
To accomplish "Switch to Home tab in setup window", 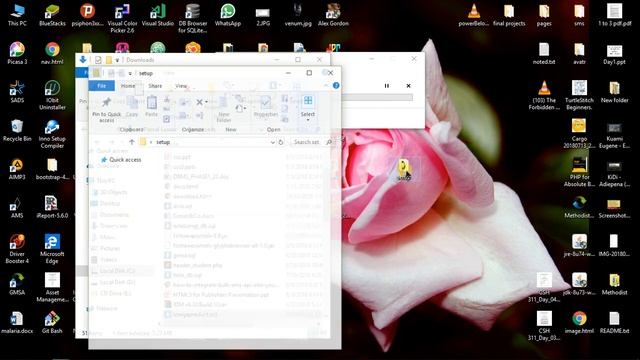I will 128,86.
